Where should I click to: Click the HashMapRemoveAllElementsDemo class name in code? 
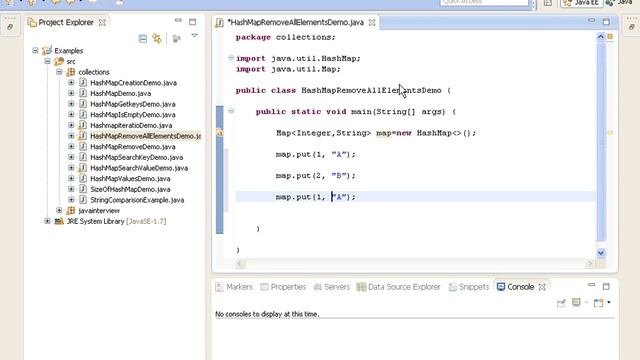[x=371, y=90]
